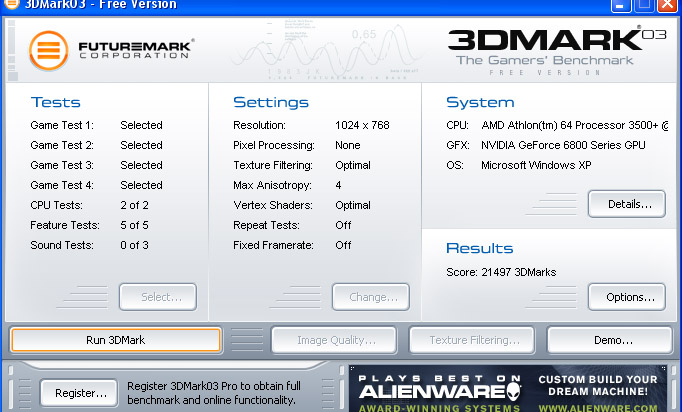The height and width of the screenshot is (412, 682).
Task: Click the Register... button
Action: point(79,393)
